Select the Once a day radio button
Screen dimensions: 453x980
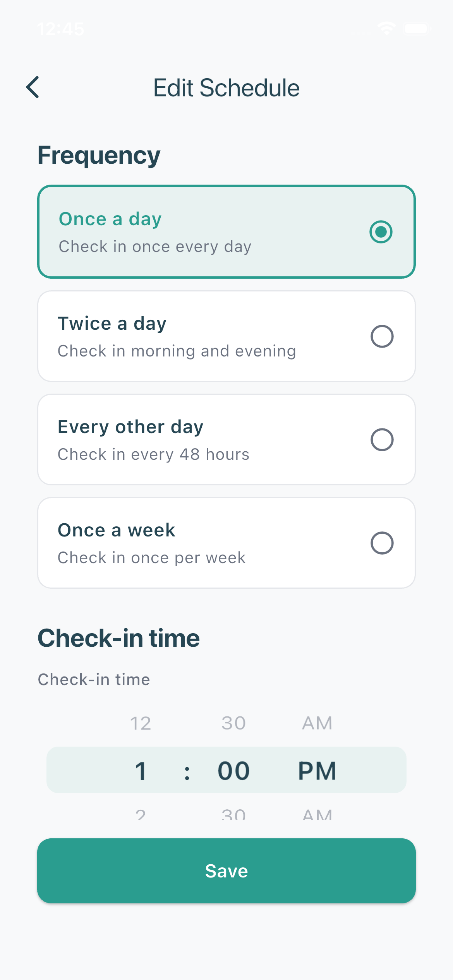point(381,232)
